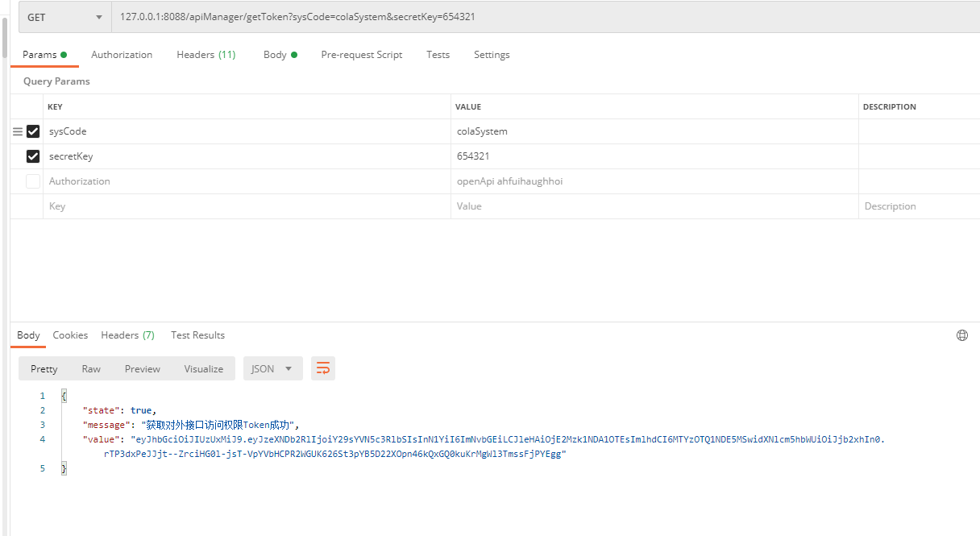Click the Visualize response button
Viewport: 980px width, 536px height.
203,368
